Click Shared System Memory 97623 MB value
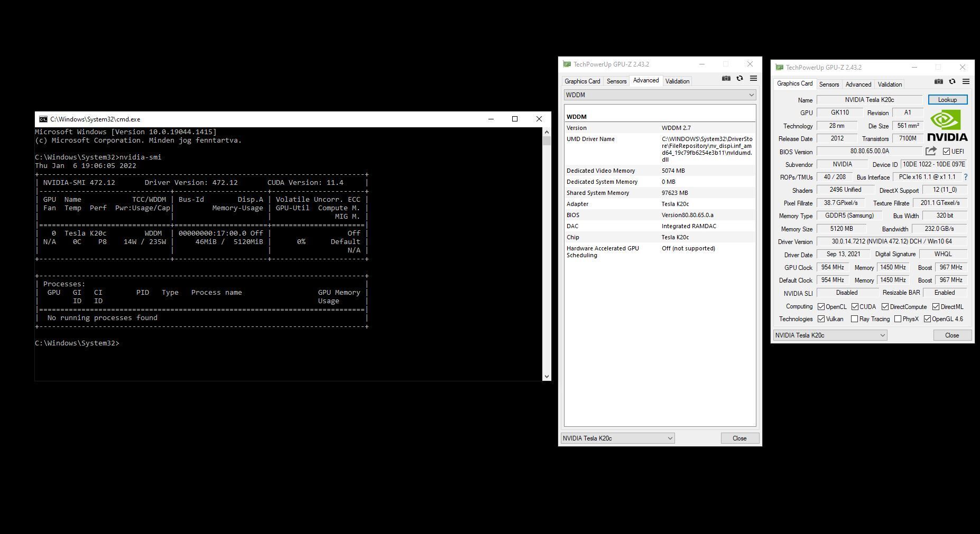 coord(675,193)
